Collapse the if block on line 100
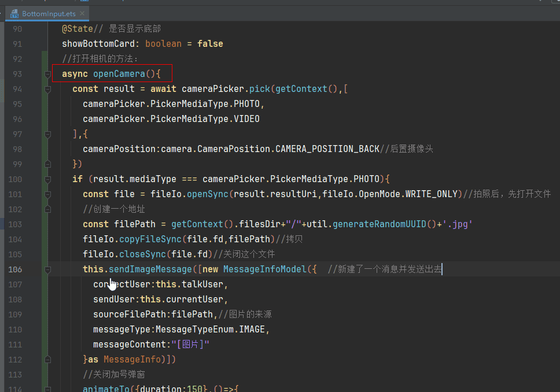 point(48,179)
